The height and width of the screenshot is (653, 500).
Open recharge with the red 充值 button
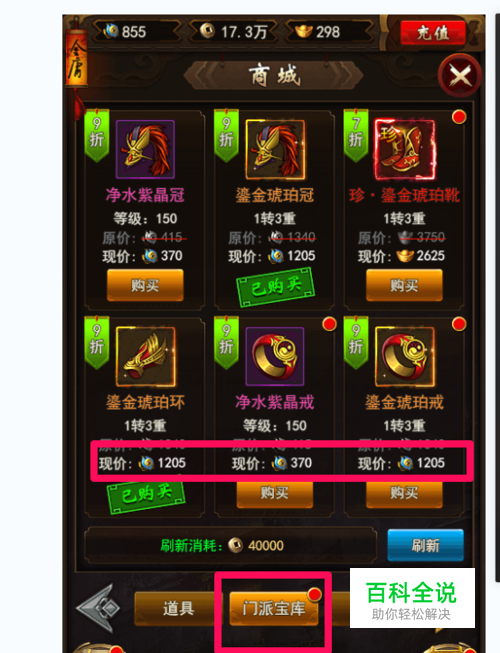pos(433,32)
